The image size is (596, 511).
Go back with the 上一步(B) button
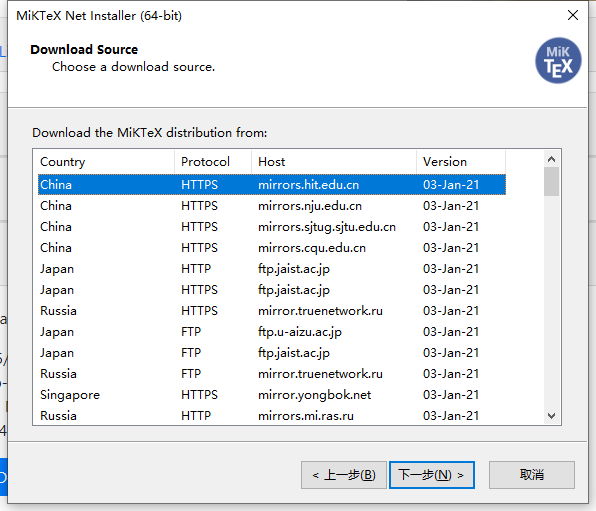(x=344, y=475)
